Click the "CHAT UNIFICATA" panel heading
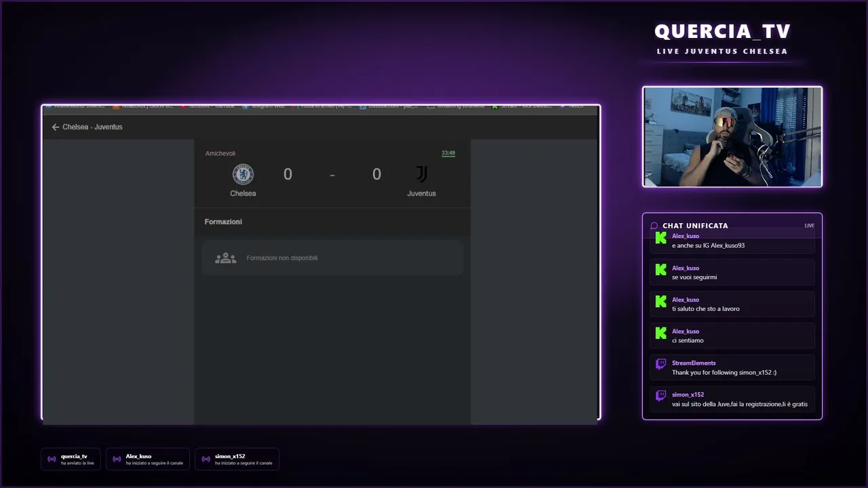This screenshot has height=488, width=868. pyautogui.click(x=695, y=226)
